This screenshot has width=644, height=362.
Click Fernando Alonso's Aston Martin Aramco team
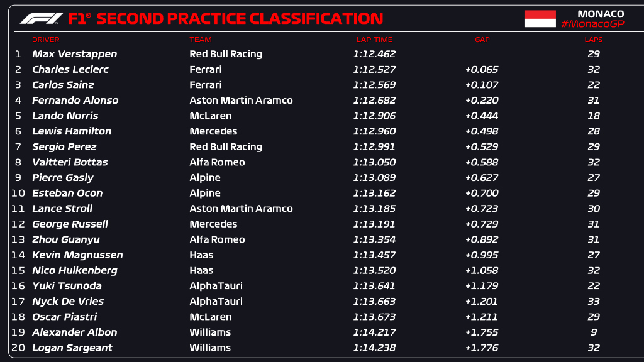coord(241,100)
